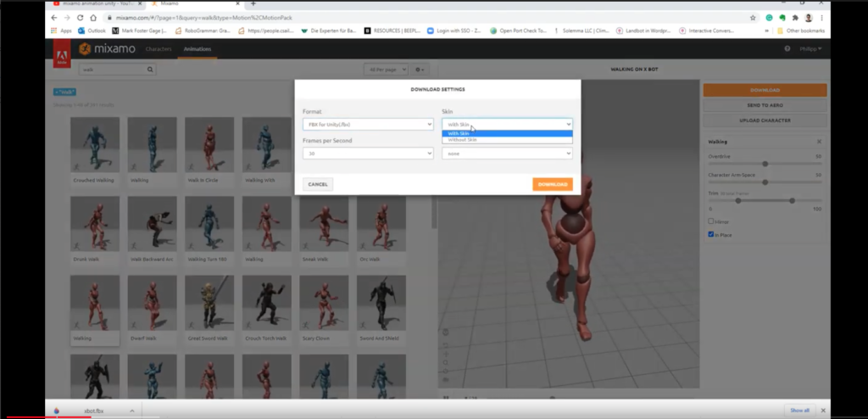Open the gear settings icon beside per-page
The width and height of the screenshot is (868, 419).
(420, 70)
